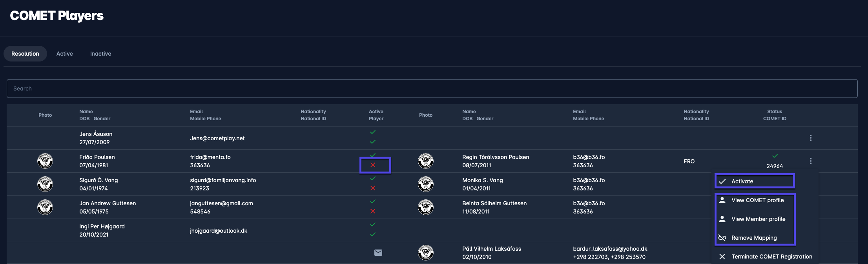This screenshot has width=868, height=264.
Task: Choose View Member profile menu option
Action: [x=758, y=219]
